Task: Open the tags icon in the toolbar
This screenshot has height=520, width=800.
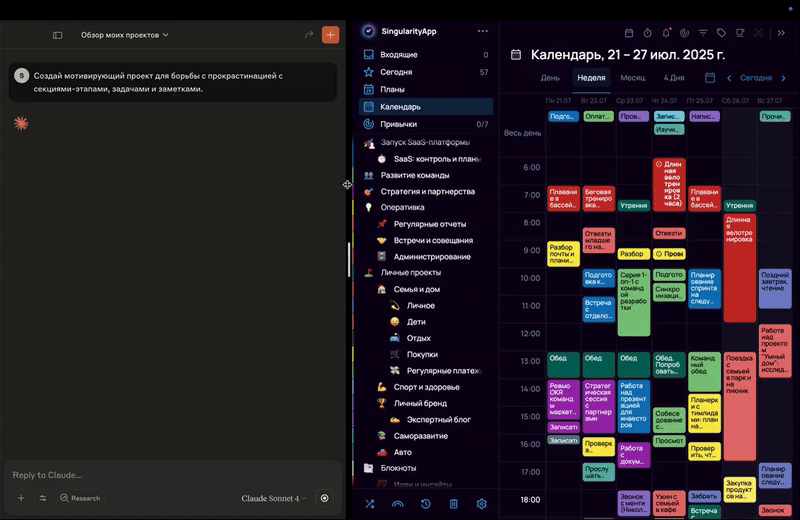Action: pos(721,33)
